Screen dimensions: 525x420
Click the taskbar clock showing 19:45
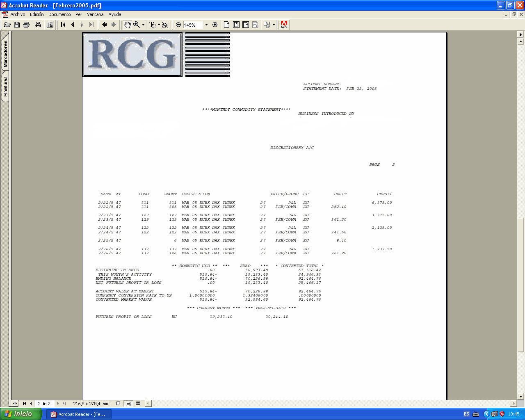(x=514, y=414)
